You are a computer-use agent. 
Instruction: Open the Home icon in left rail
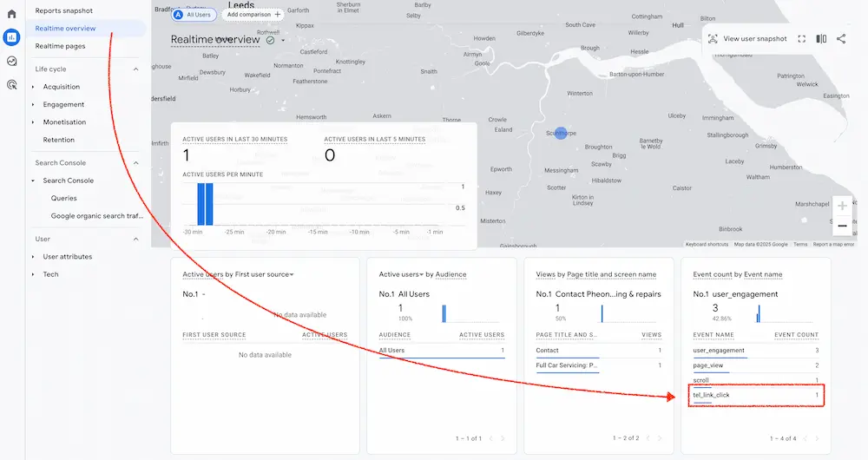11,14
